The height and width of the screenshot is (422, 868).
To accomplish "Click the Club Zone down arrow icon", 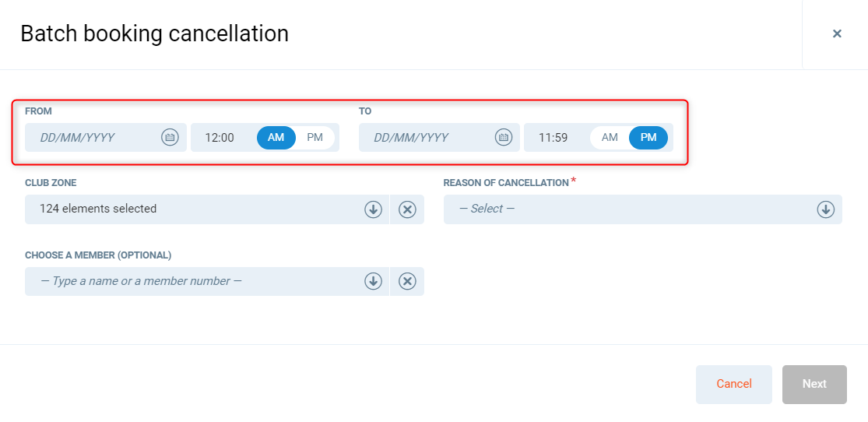I will tap(373, 209).
